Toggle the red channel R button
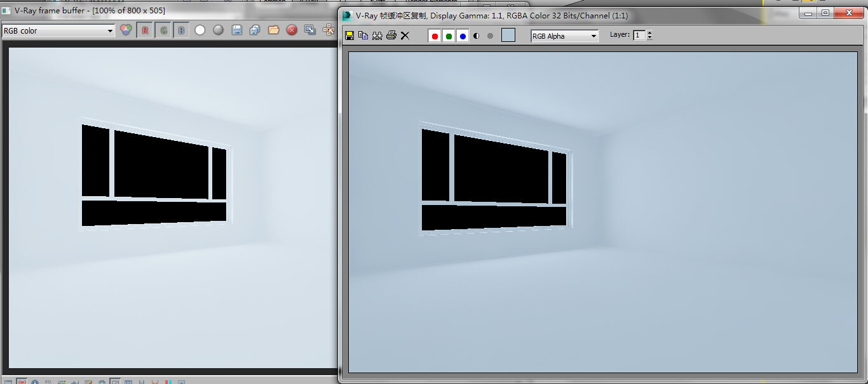 pos(145,30)
